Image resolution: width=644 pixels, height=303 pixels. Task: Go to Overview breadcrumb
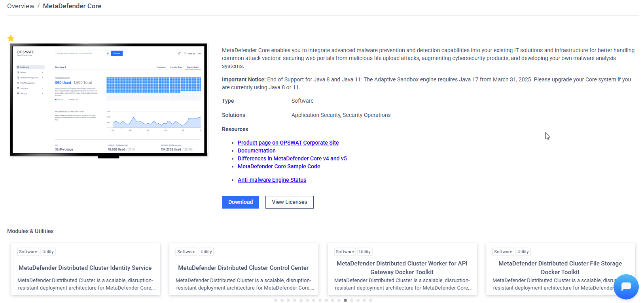[x=21, y=6]
